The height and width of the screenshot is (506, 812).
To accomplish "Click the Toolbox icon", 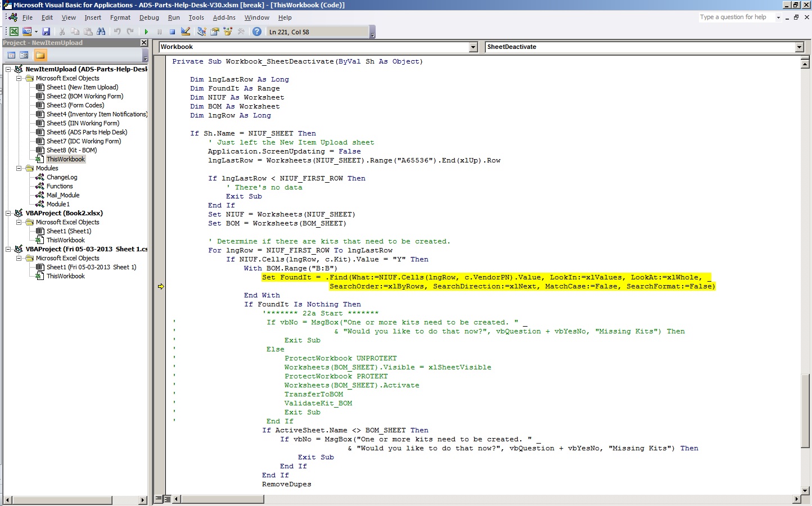I will point(241,32).
